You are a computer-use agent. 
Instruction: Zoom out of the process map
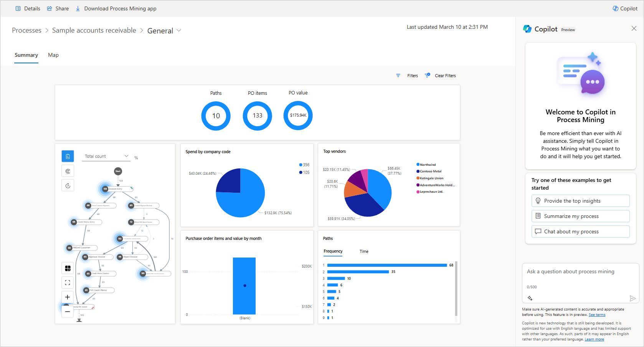pyautogui.click(x=68, y=311)
